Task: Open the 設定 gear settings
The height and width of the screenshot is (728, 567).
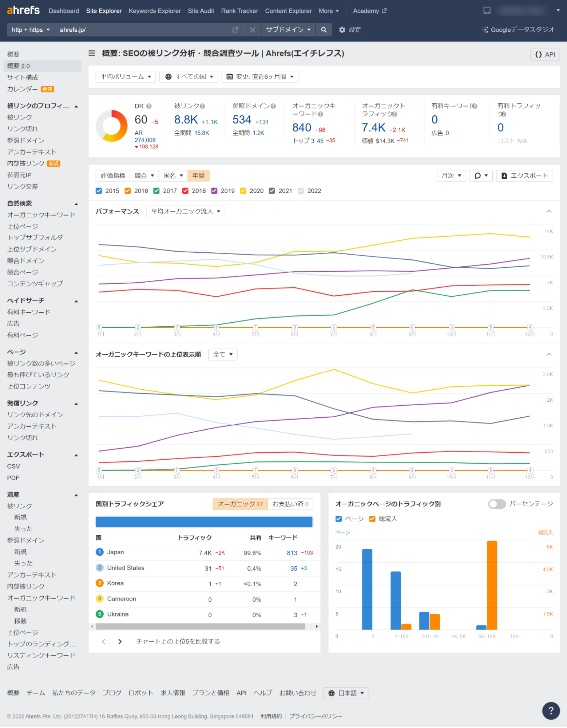Action: coord(350,30)
